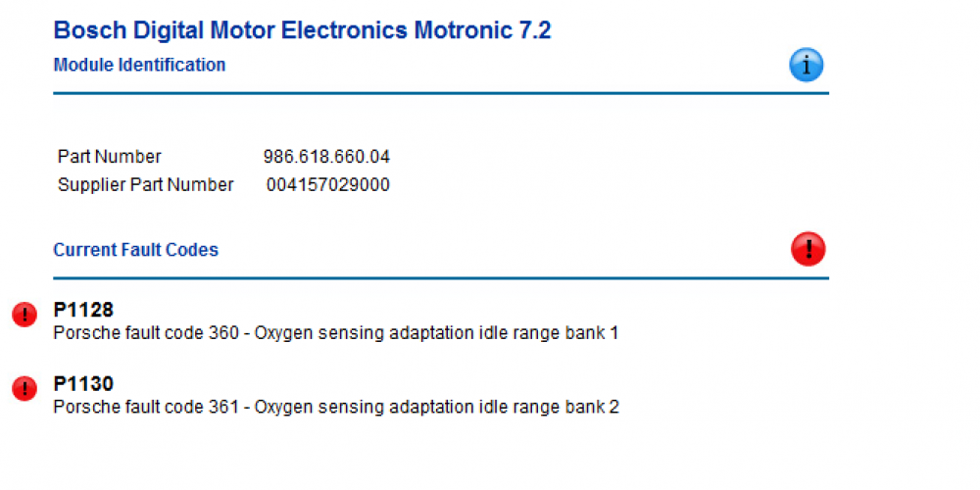980x490 pixels.
Task: Click the P1130 fault code title
Action: click(83, 384)
